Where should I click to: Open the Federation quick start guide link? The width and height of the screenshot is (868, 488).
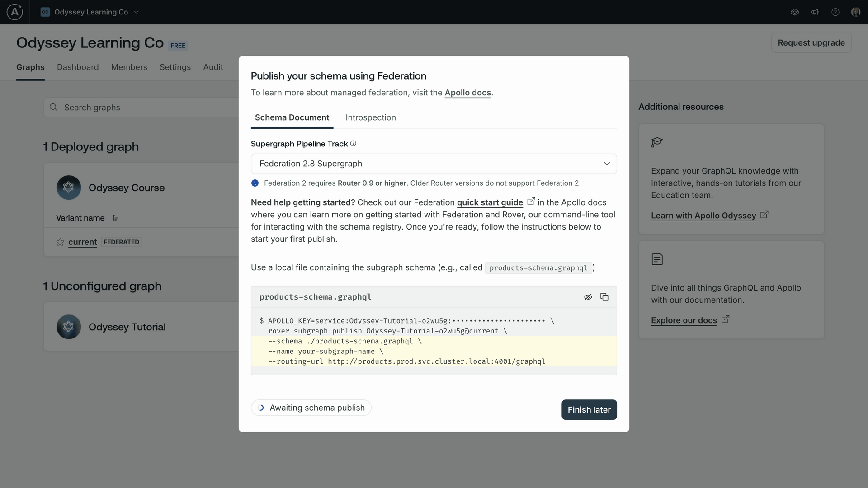[x=490, y=202]
